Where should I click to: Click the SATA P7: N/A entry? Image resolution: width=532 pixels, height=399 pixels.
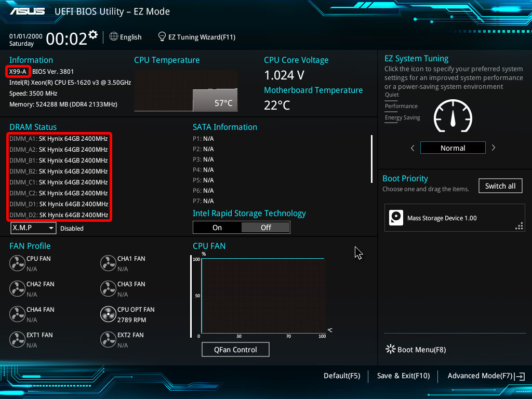(x=203, y=201)
